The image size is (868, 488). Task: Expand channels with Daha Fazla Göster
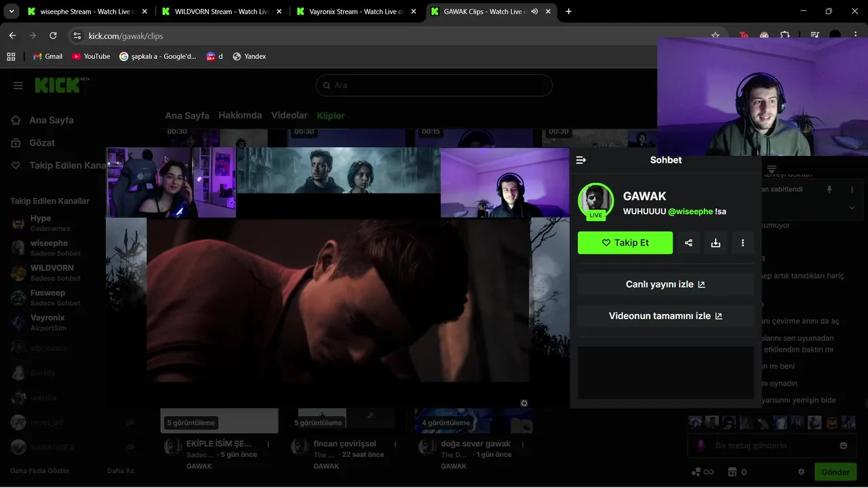tap(40, 470)
